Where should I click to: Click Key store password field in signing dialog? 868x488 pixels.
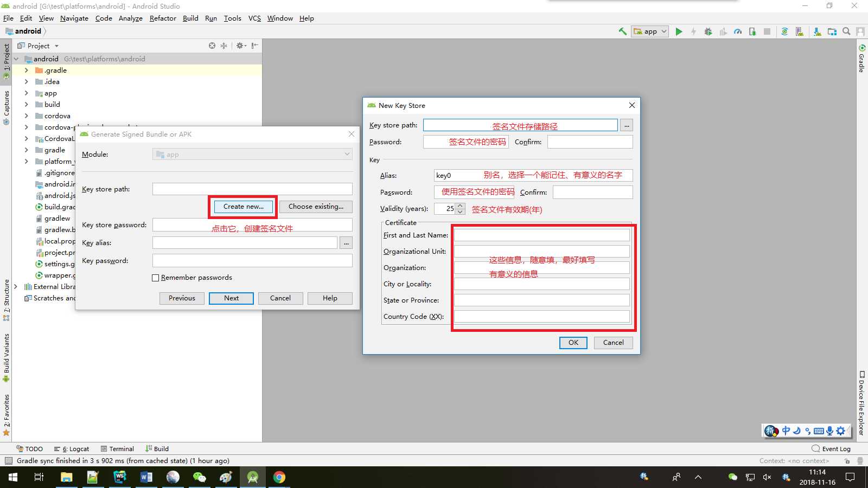(252, 225)
